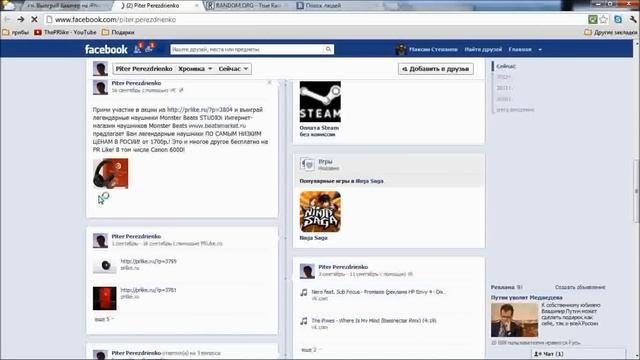
Task: Stop page loading with X button
Action: (x=34, y=19)
